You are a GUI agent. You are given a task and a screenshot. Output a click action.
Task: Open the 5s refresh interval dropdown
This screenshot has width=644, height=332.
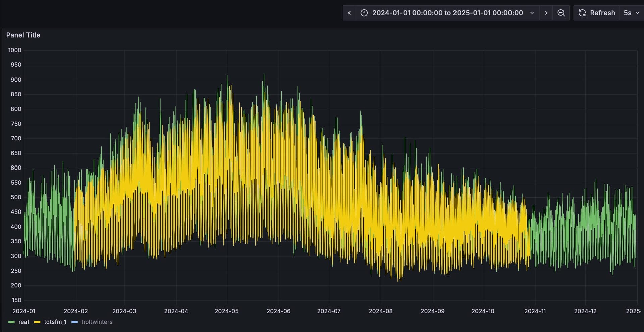[628, 13]
